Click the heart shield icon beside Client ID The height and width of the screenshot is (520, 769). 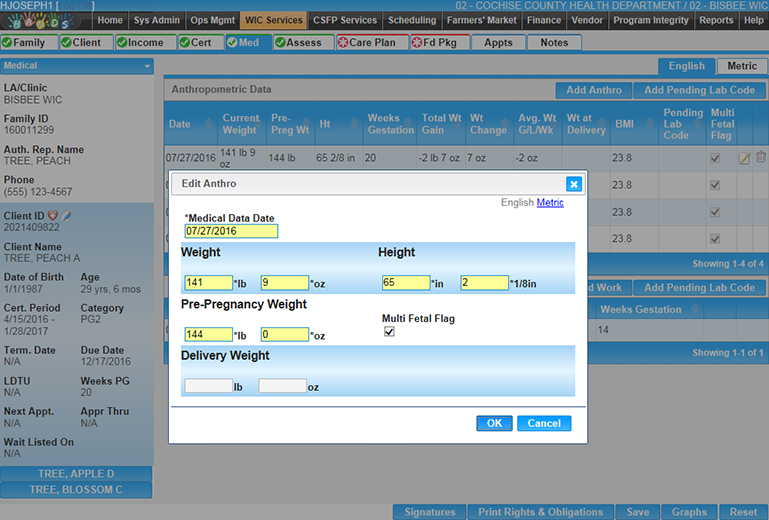(52, 216)
